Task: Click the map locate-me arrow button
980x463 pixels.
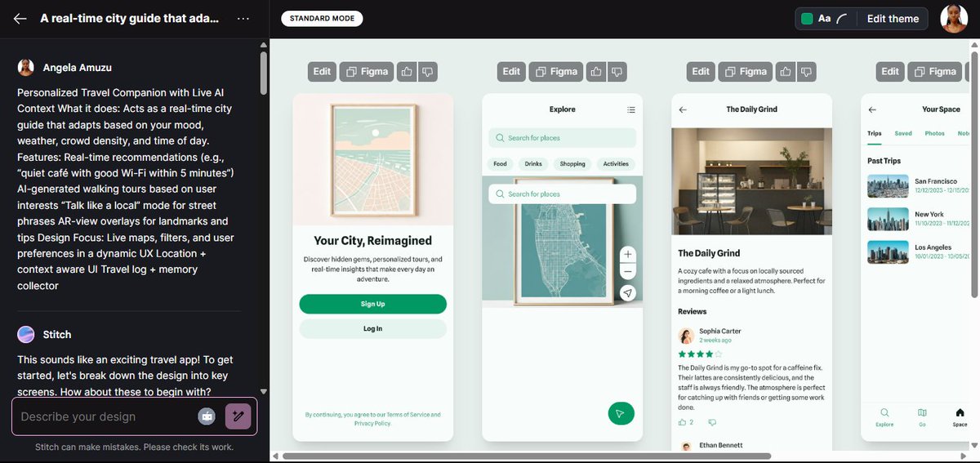Action: pos(628,293)
